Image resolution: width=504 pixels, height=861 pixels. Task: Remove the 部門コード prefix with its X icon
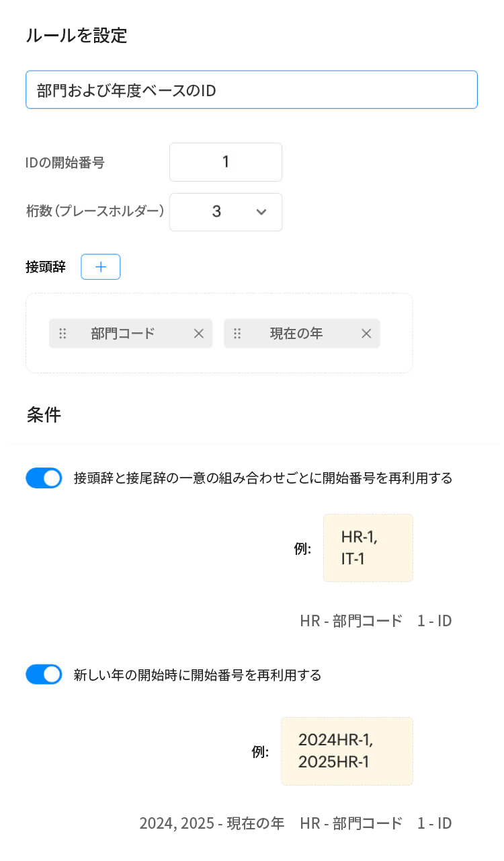(x=198, y=333)
